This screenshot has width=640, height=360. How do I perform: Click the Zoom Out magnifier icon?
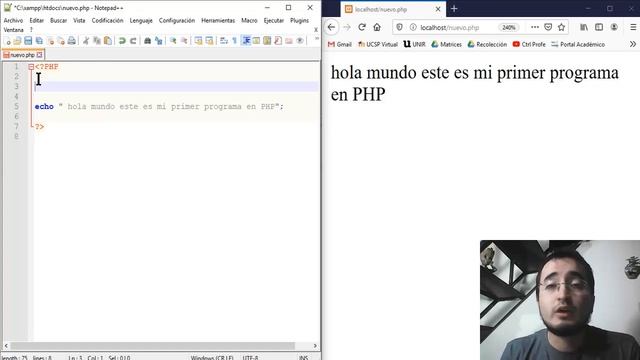[184, 41]
